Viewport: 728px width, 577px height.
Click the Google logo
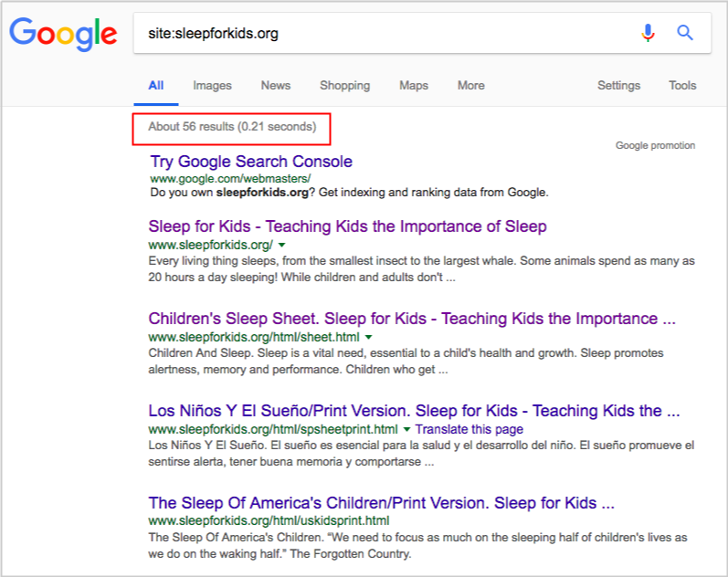(x=63, y=34)
